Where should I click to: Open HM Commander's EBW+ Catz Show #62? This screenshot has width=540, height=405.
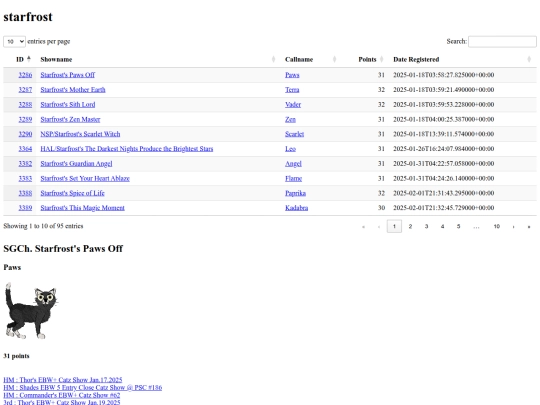[x=62, y=395]
